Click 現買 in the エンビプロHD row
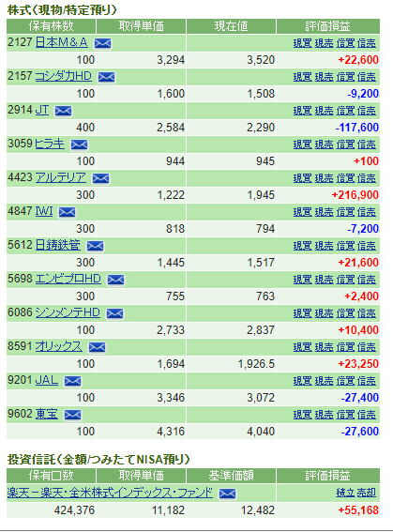This screenshot has height=532, width=393. (x=302, y=280)
